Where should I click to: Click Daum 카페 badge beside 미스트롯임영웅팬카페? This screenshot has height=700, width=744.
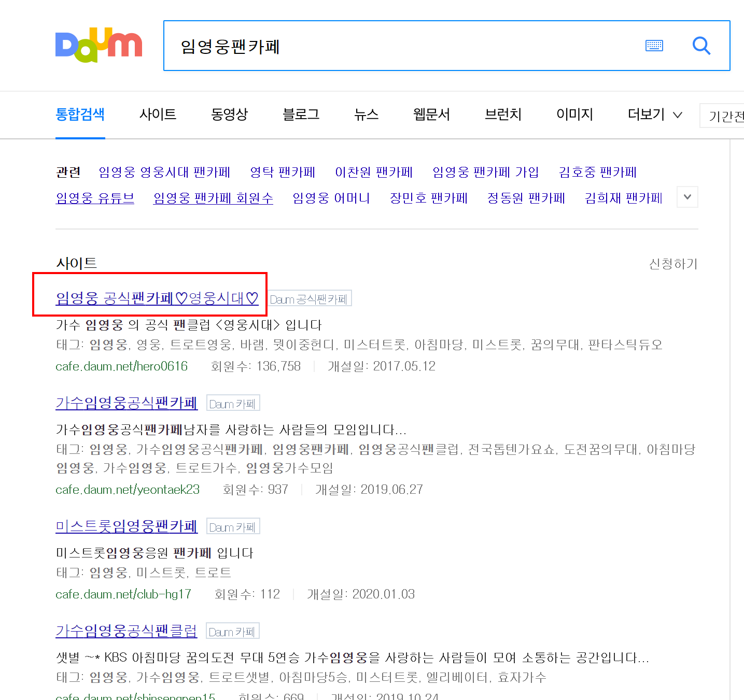pos(233,526)
